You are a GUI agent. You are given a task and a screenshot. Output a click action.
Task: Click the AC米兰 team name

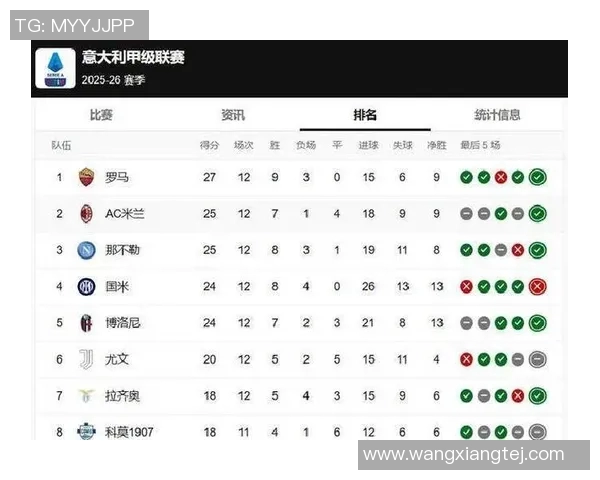click(125, 214)
